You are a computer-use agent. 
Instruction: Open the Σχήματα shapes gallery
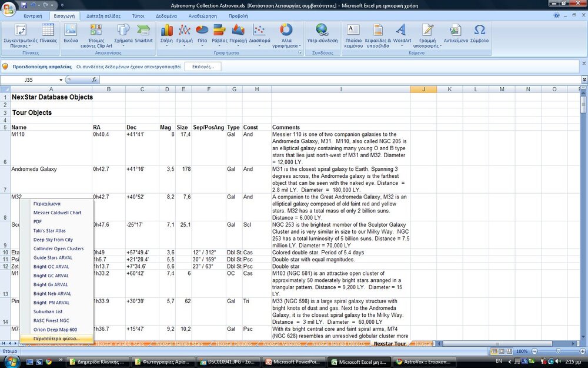click(x=123, y=34)
